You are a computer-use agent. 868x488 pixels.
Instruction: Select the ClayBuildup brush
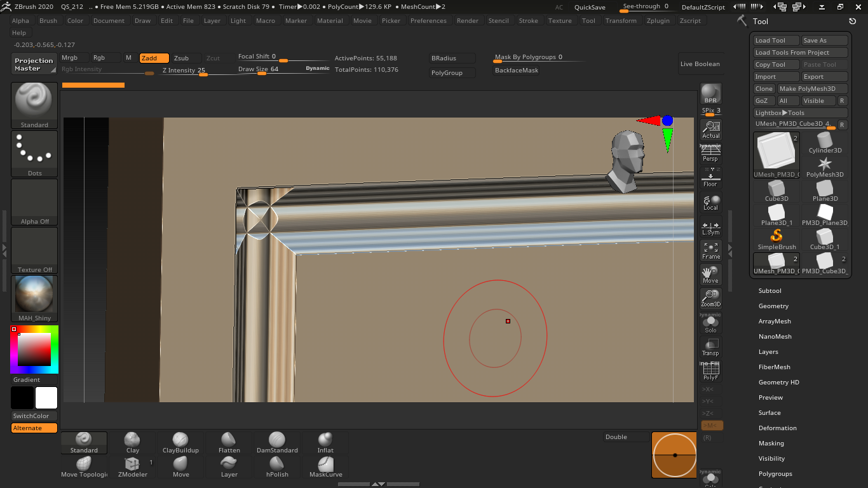coord(180,443)
